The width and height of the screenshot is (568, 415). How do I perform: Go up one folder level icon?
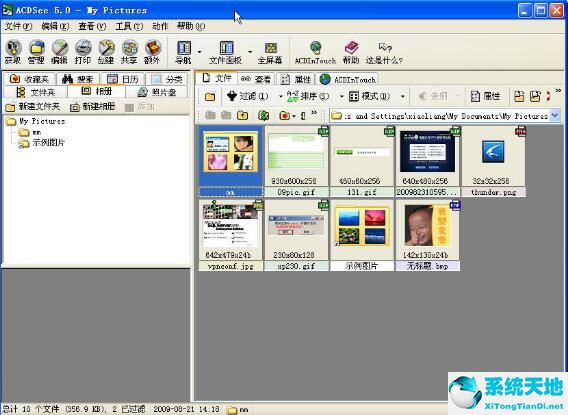click(x=242, y=116)
